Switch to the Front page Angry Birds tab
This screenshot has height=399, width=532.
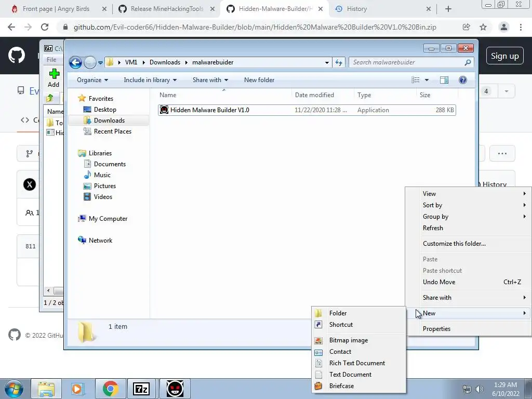point(56,9)
